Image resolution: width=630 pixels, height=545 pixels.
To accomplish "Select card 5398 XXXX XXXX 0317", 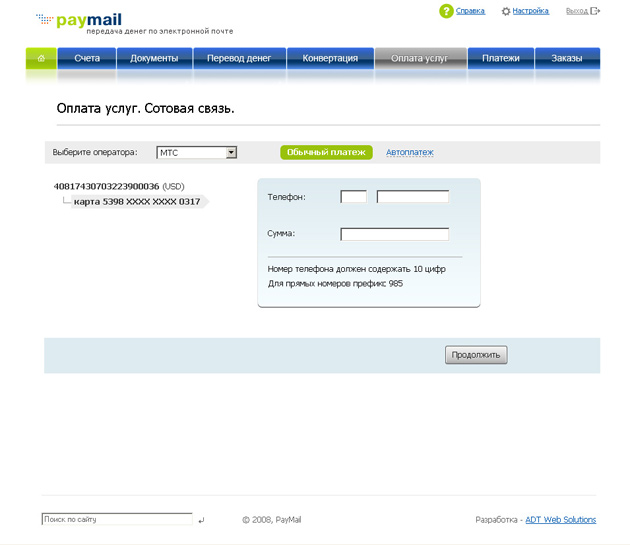I will (136, 201).
